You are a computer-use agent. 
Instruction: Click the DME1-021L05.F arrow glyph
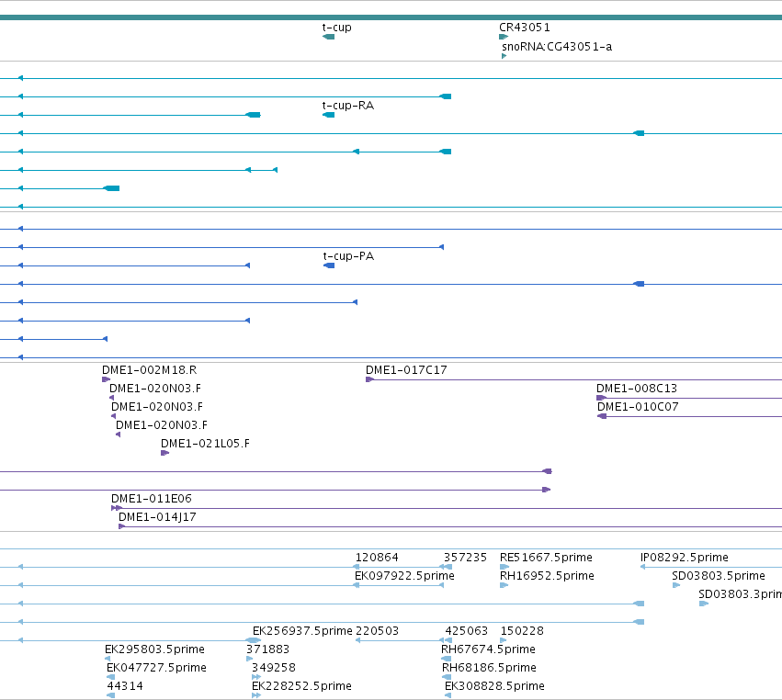pos(165,453)
